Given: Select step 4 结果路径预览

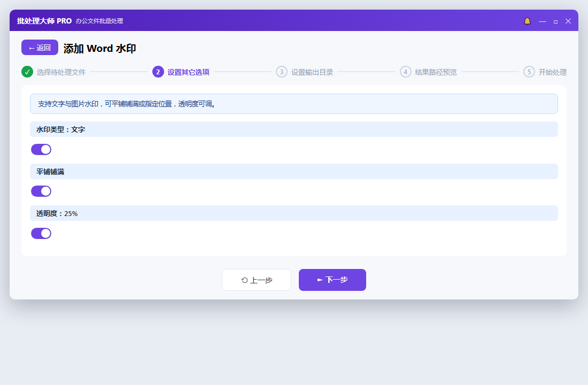Looking at the screenshot, I should pyautogui.click(x=428, y=72).
